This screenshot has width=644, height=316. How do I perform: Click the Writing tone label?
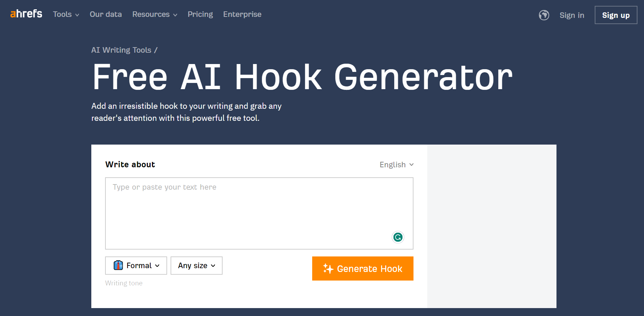coord(124,283)
